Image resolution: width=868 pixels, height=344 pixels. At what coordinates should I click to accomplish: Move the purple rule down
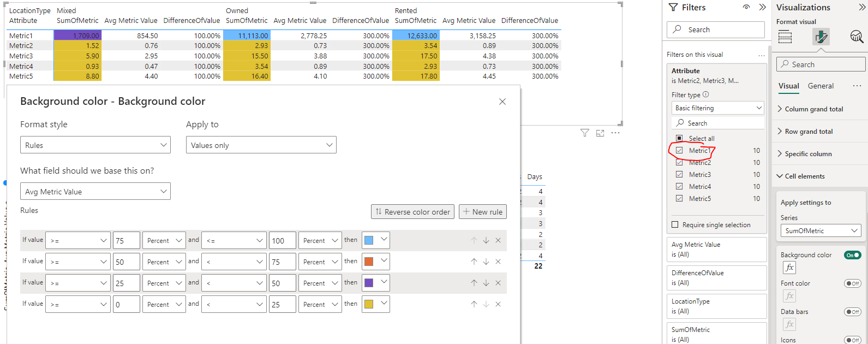coord(486,283)
